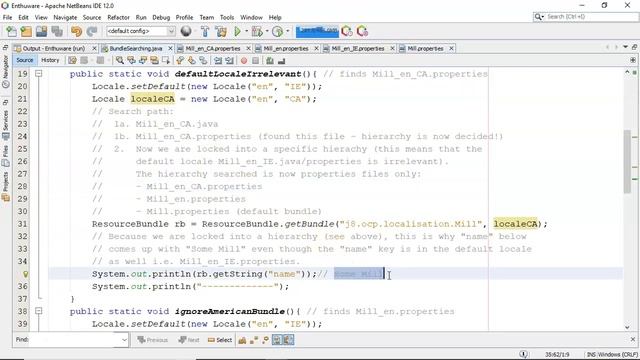Click the globe browser icon in toolbar
The height and width of the screenshot is (360, 640).
pyautogui.click(x=186, y=31)
